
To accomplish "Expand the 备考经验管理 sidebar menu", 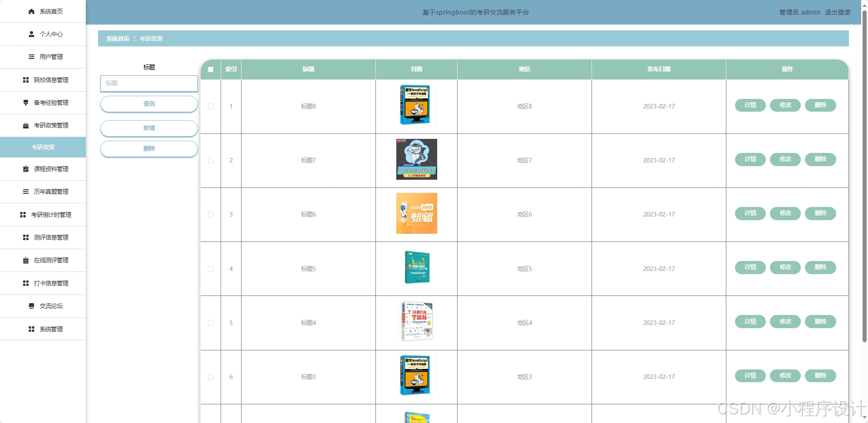I will [43, 103].
